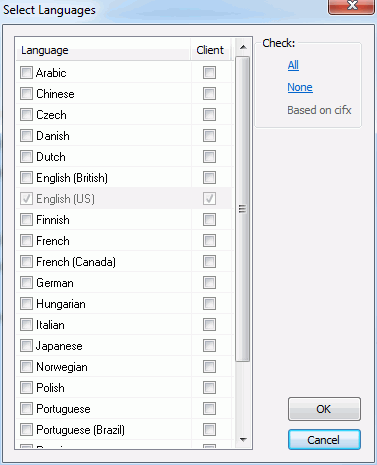Screen dimensions: 377x465
Task: Enable the Client checkbox for Chinese
Action: pos(209,93)
